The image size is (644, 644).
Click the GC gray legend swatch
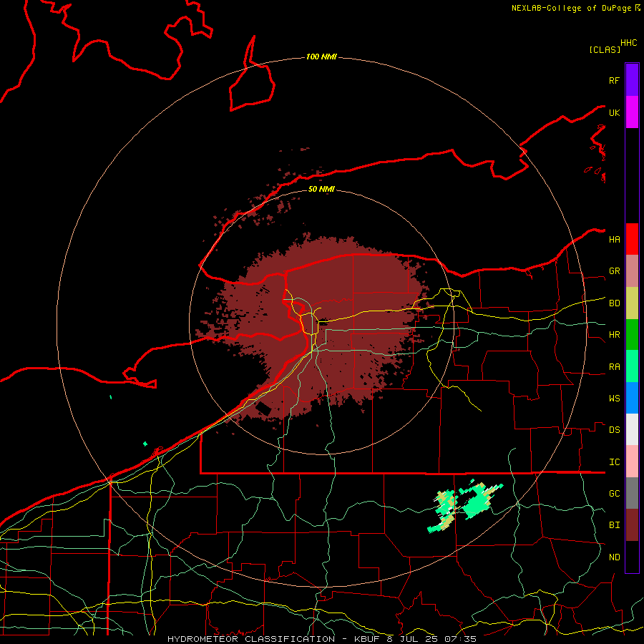click(632, 493)
